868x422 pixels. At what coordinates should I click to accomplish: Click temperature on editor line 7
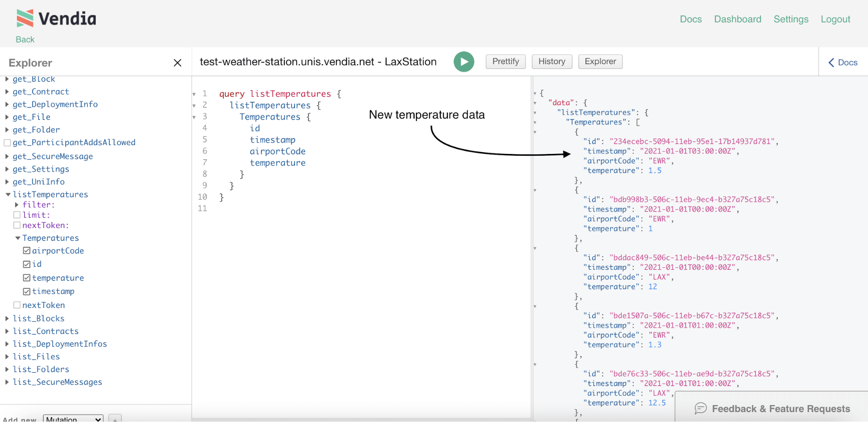277,163
